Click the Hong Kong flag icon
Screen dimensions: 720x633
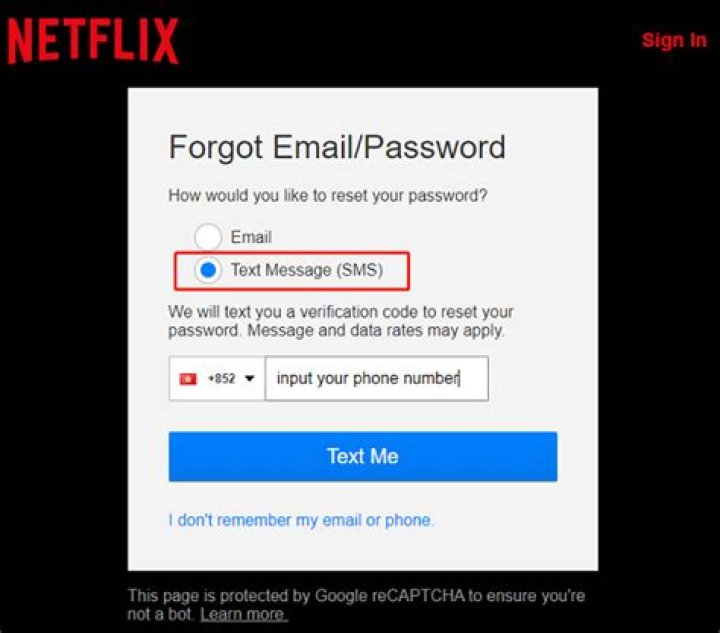188,379
